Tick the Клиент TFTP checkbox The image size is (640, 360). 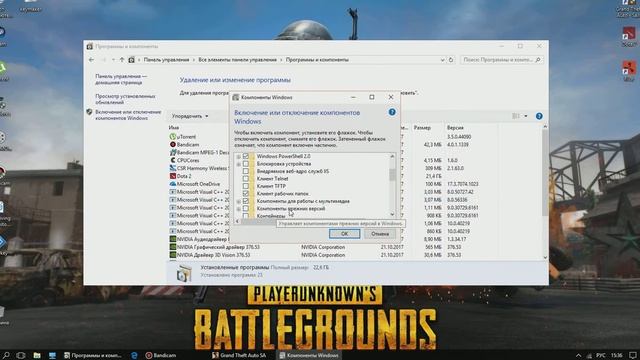(246, 186)
